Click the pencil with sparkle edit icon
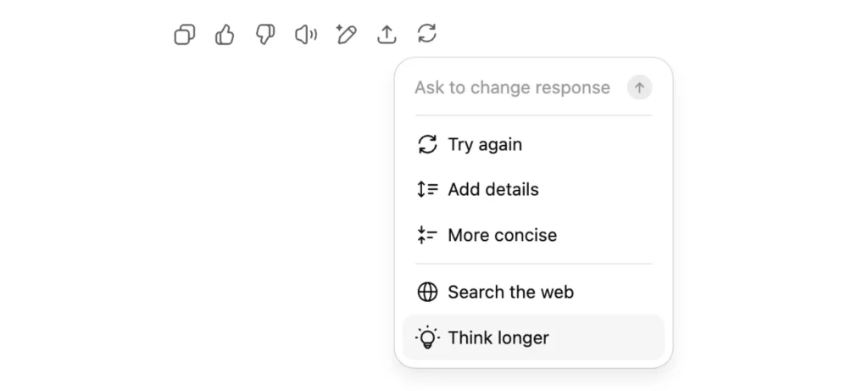The width and height of the screenshot is (868, 391). point(346,35)
